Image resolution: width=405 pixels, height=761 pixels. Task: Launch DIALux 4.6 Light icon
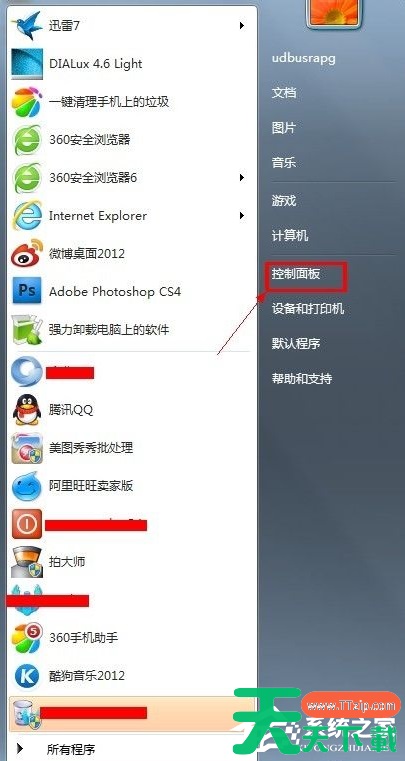point(27,64)
